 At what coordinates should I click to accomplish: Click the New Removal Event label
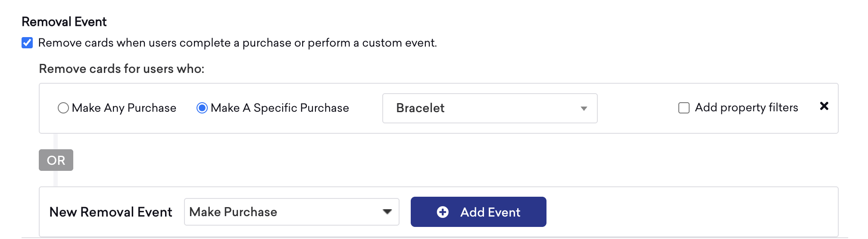point(111,212)
